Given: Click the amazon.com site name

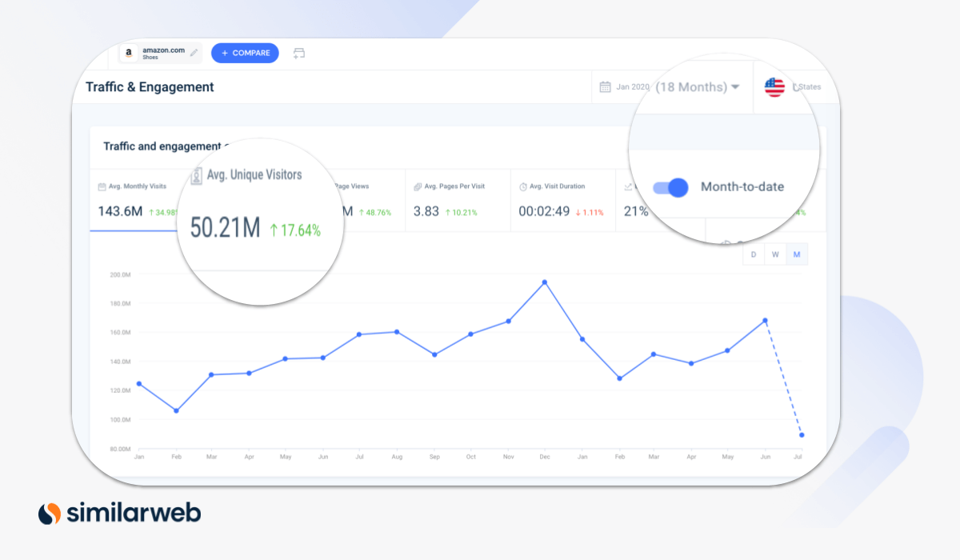Looking at the screenshot, I should (x=164, y=50).
